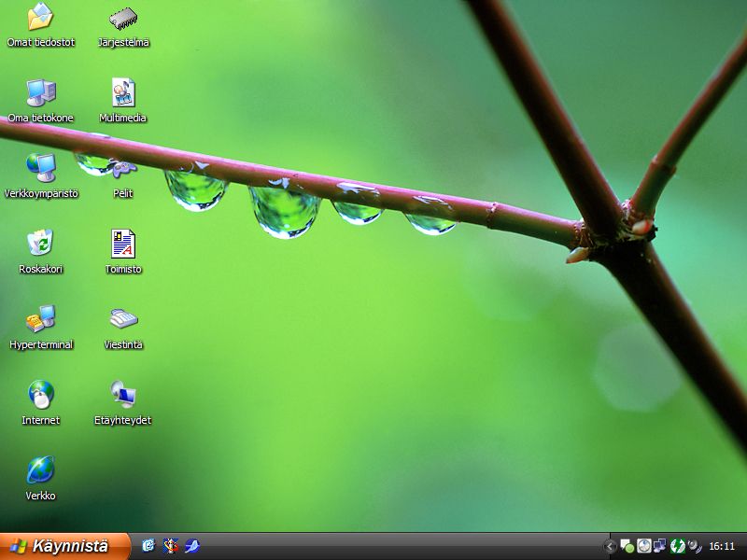Click the Multimedia desktop icon
The width and height of the screenshot is (747, 560).
pyautogui.click(x=123, y=93)
